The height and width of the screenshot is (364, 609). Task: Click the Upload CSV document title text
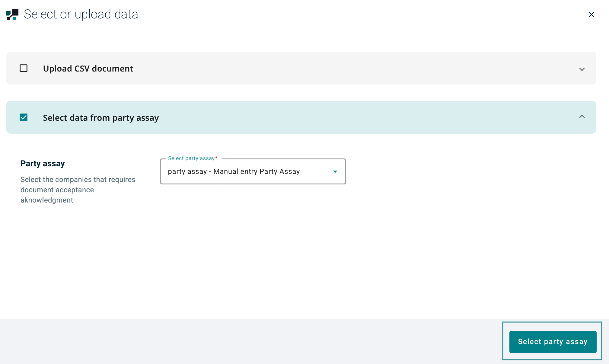click(88, 69)
